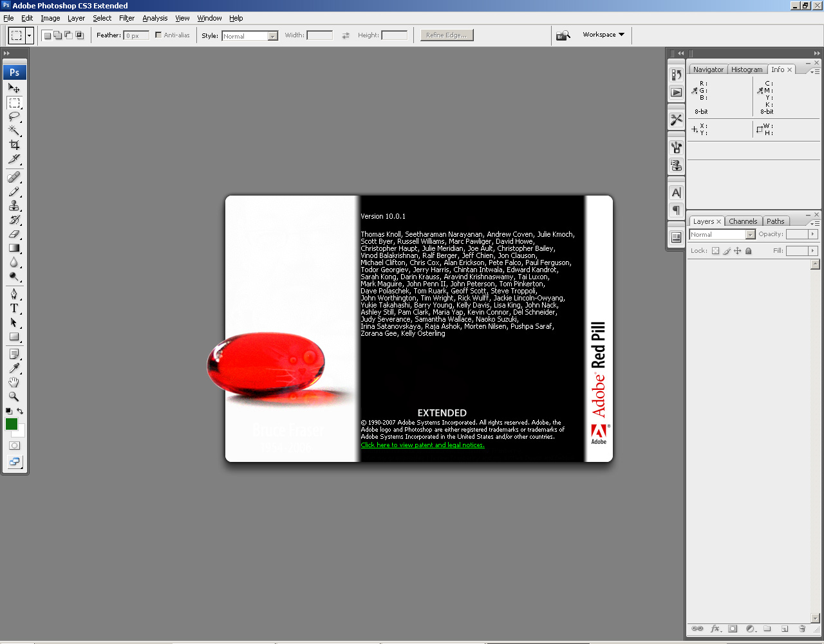Image resolution: width=824 pixels, height=644 pixels.
Task: Reset default foreground and background colors
Action: point(9,411)
